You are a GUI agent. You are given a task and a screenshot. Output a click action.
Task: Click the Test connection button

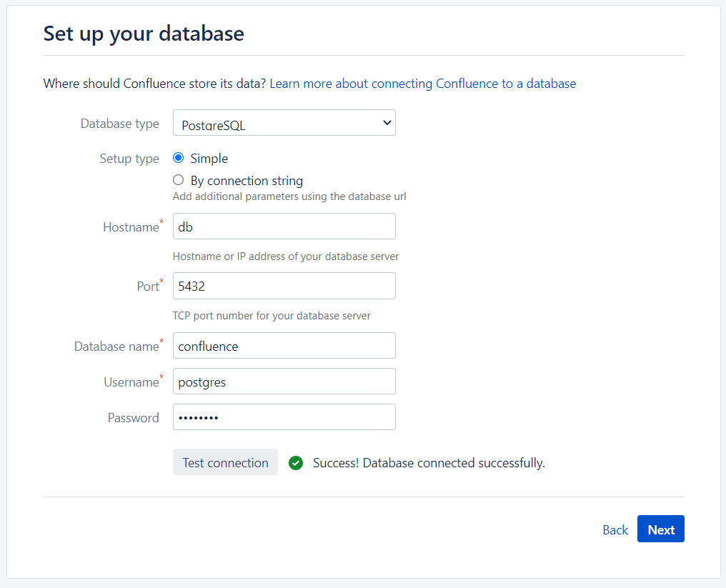[x=225, y=462]
